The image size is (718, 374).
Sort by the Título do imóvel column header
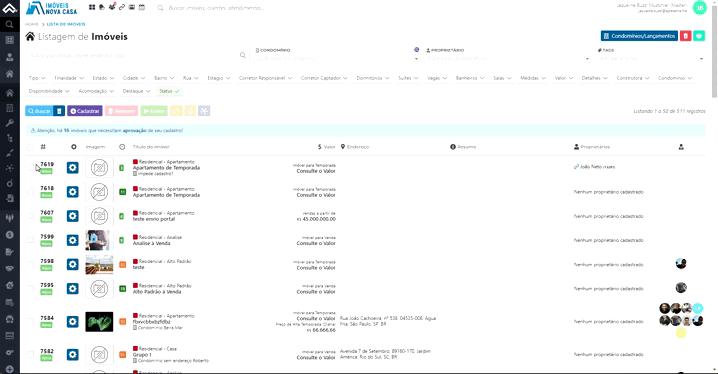point(151,147)
